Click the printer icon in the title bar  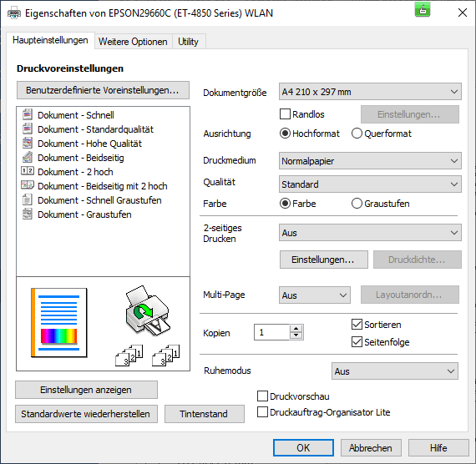[x=14, y=13]
